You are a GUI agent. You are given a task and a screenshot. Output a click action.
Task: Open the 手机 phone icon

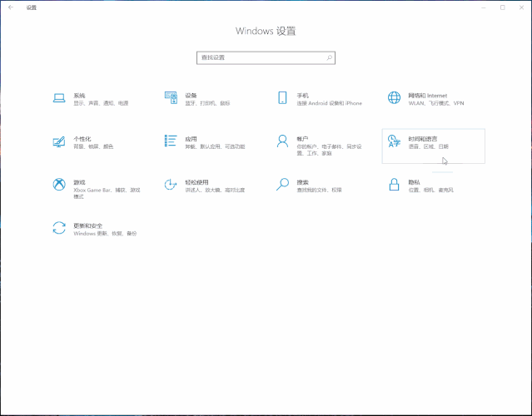pyautogui.click(x=282, y=97)
